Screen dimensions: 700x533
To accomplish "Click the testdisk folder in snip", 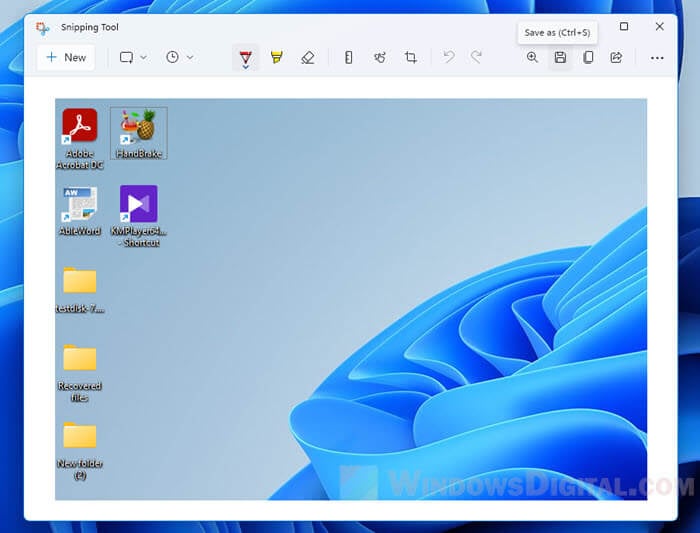I will tap(80, 280).
